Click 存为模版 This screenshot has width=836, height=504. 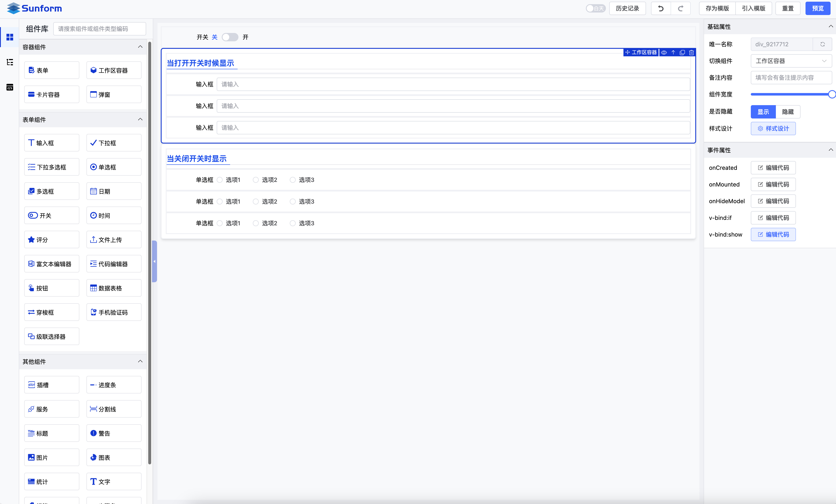717,9
